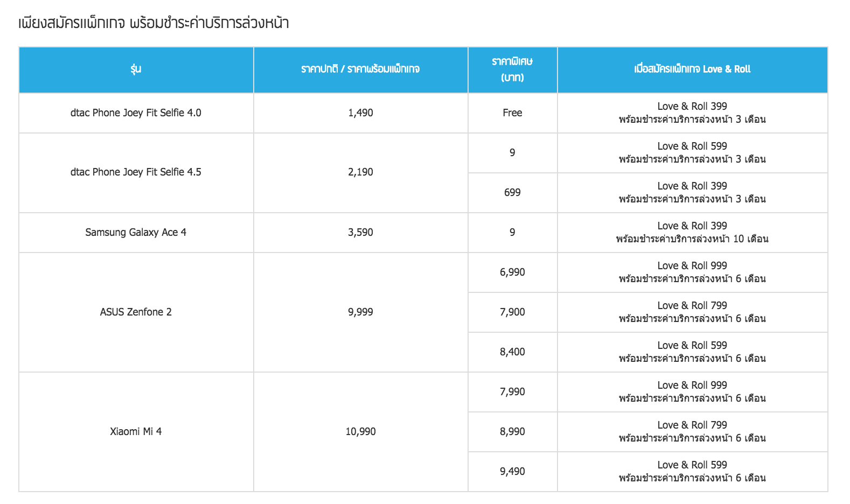Click the page heading above the table
Image resolution: width=850 pixels, height=504 pixels.
154,23
